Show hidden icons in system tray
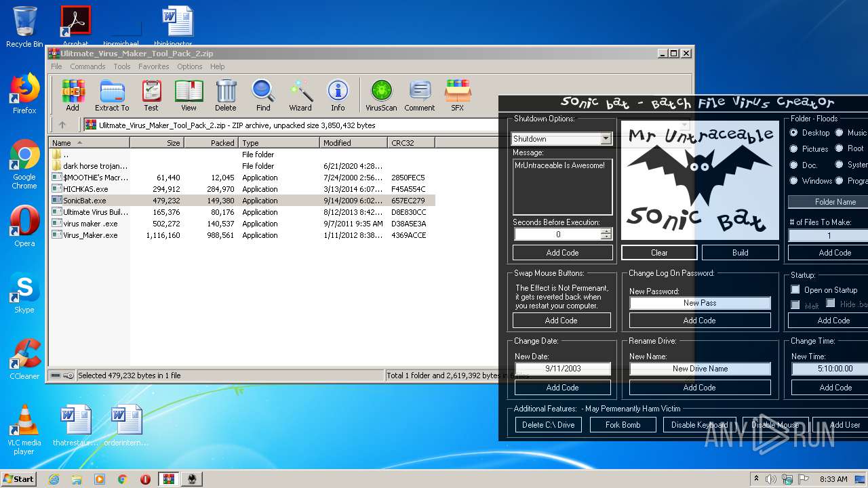Image resolution: width=868 pixels, height=488 pixels. tap(756, 479)
